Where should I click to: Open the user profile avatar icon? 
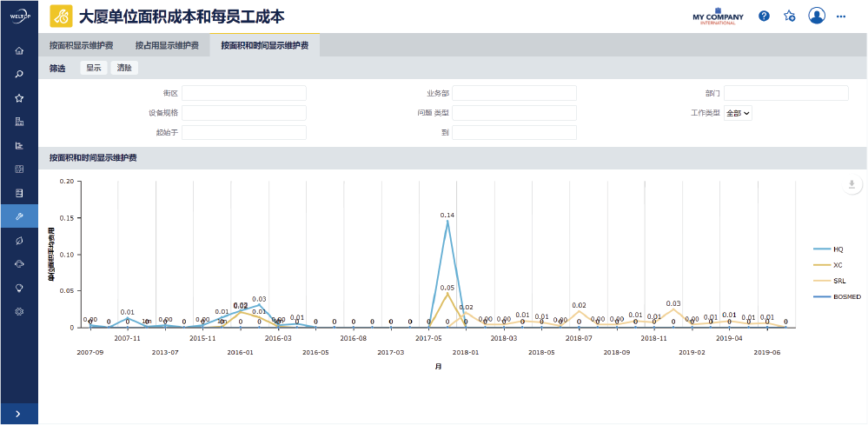(817, 16)
